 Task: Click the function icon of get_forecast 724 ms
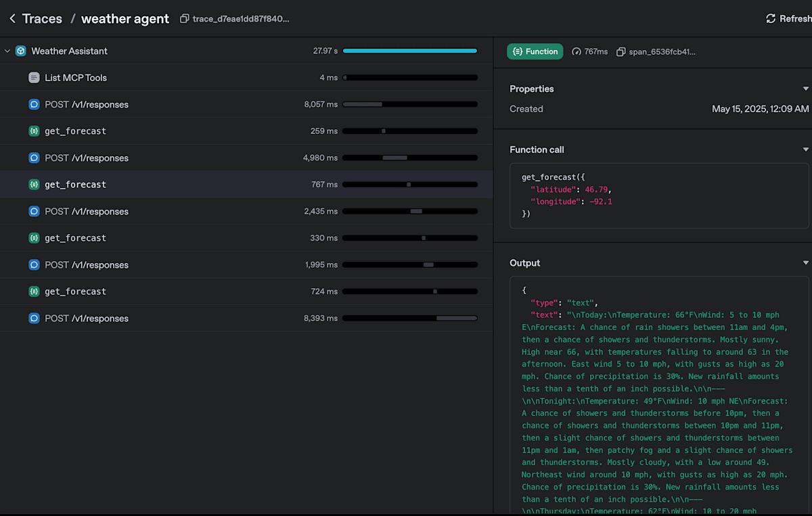click(x=34, y=291)
